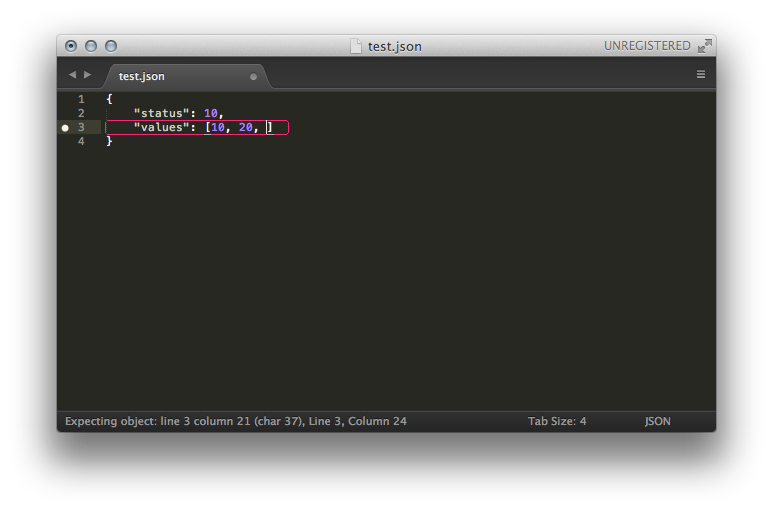Viewport: 773px width, 511px height.
Task: Click the document icon beside the title
Action: [355, 46]
